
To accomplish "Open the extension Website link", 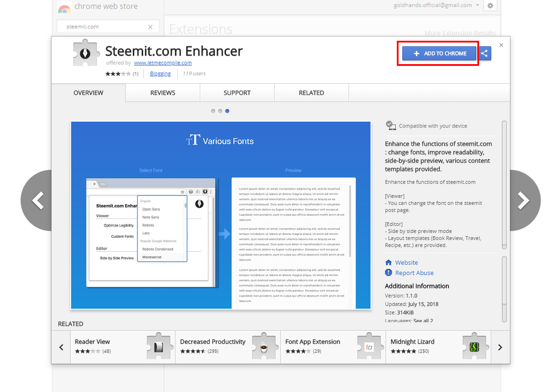I will (407, 262).
